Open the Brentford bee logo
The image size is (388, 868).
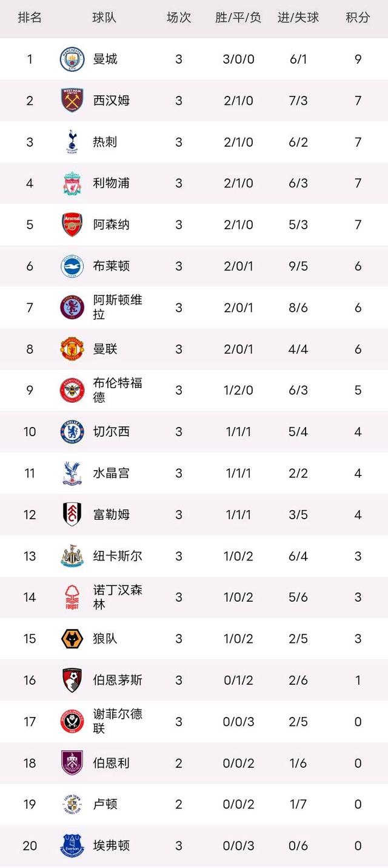72,390
